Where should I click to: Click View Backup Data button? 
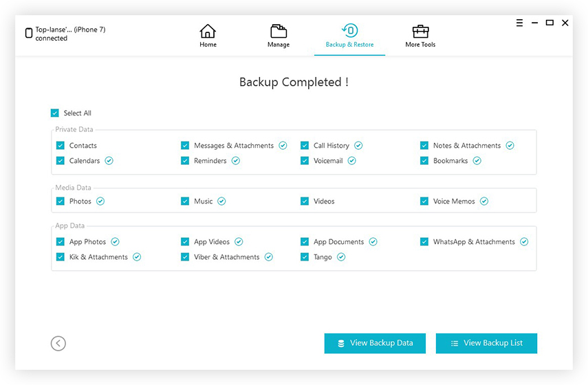[x=375, y=343]
